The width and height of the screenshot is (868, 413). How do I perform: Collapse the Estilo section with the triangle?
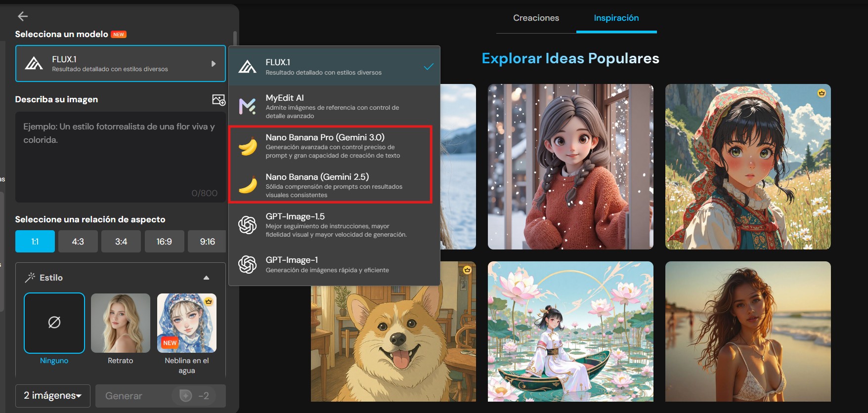(x=207, y=278)
